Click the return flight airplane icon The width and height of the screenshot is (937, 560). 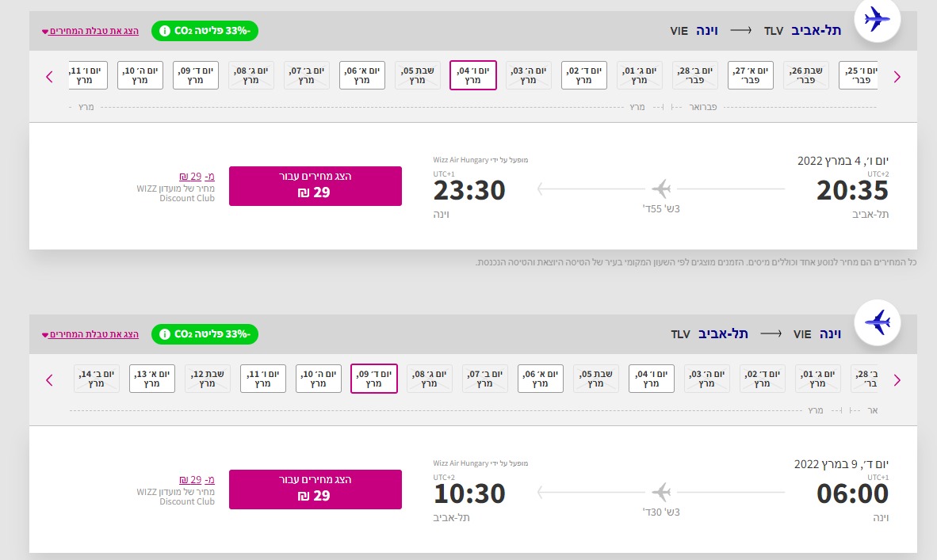tap(878, 322)
